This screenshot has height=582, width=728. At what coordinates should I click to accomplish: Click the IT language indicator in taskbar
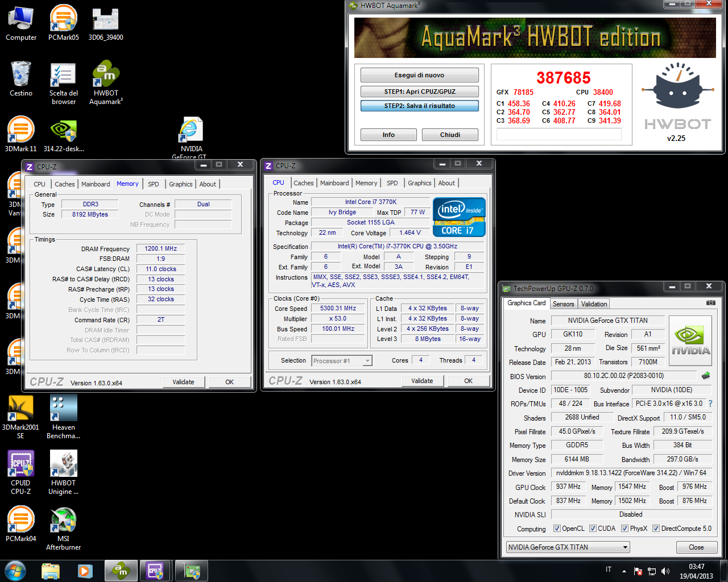[x=609, y=569]
